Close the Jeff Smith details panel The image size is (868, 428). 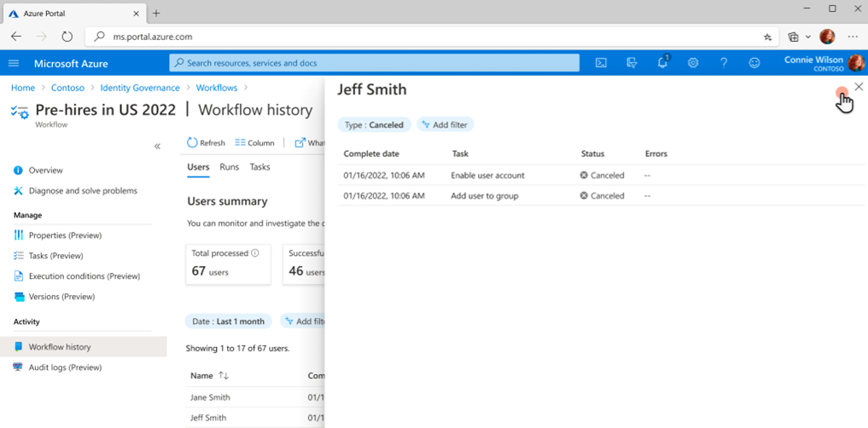pyautogui.click(x=859, y=87)
